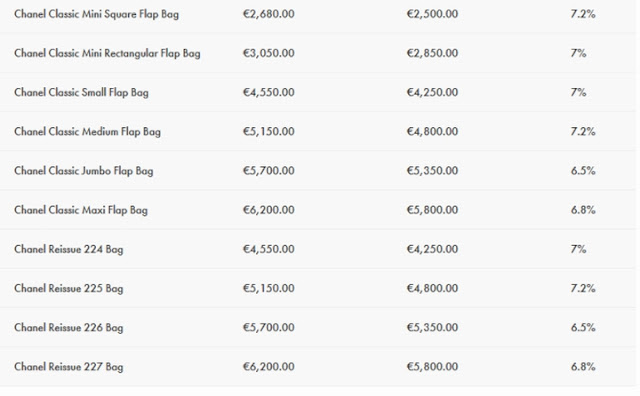Image resolution: width=640 pixels, height=396 pixels.
Task: Select the €2,850.00 price cell
Action: (x=432, y=53)
